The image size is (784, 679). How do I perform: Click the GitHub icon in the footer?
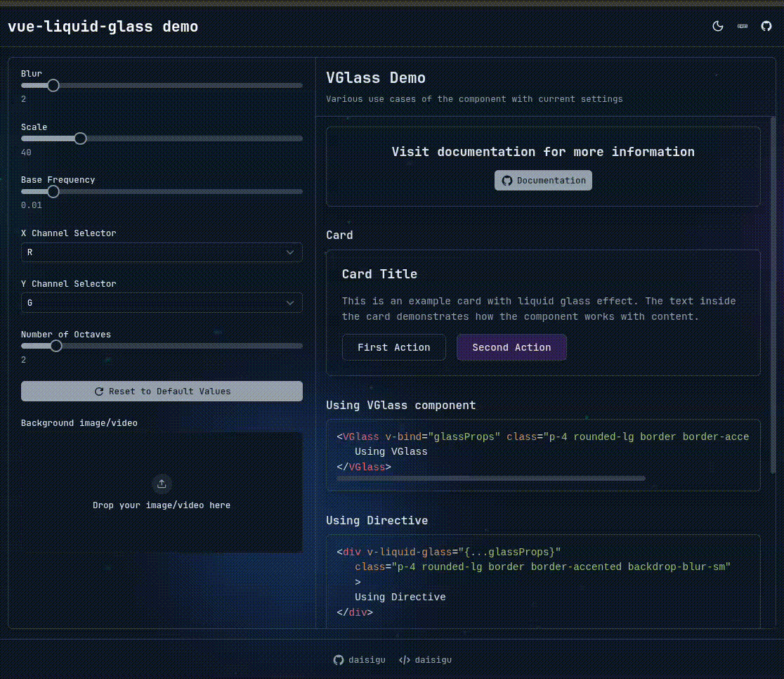tap(339, 660)
